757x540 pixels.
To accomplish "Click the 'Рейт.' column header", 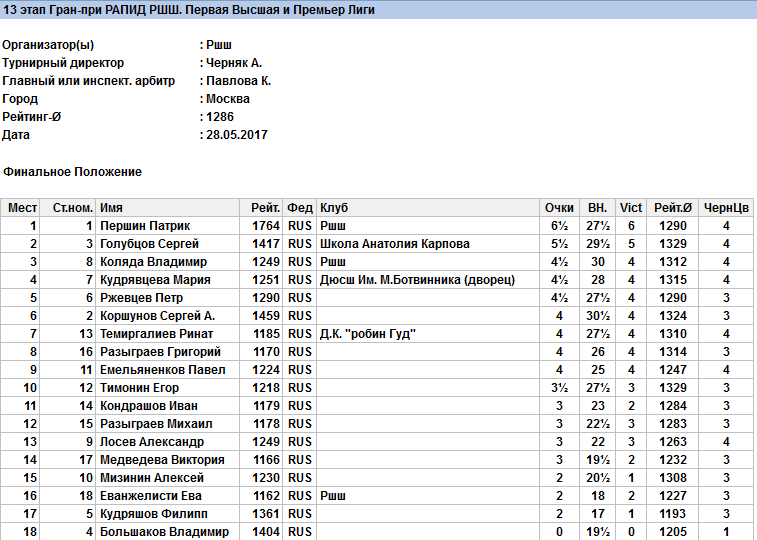I will [265, 208].
